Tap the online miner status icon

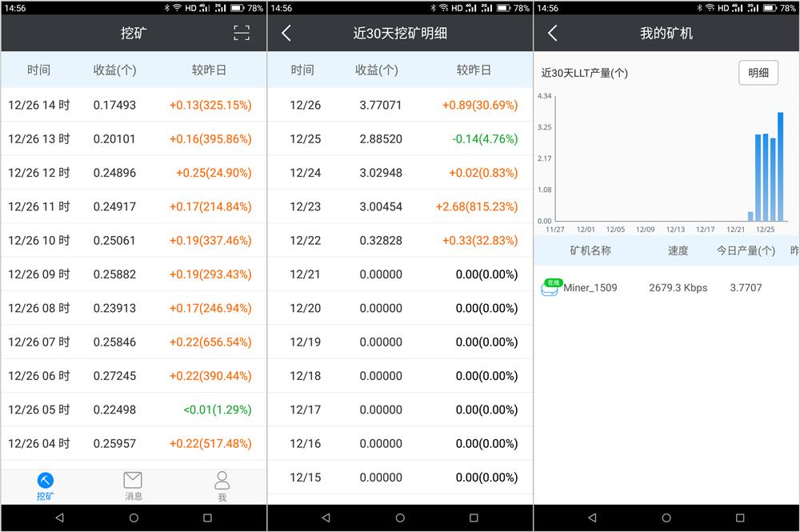(x=550, y=288)
